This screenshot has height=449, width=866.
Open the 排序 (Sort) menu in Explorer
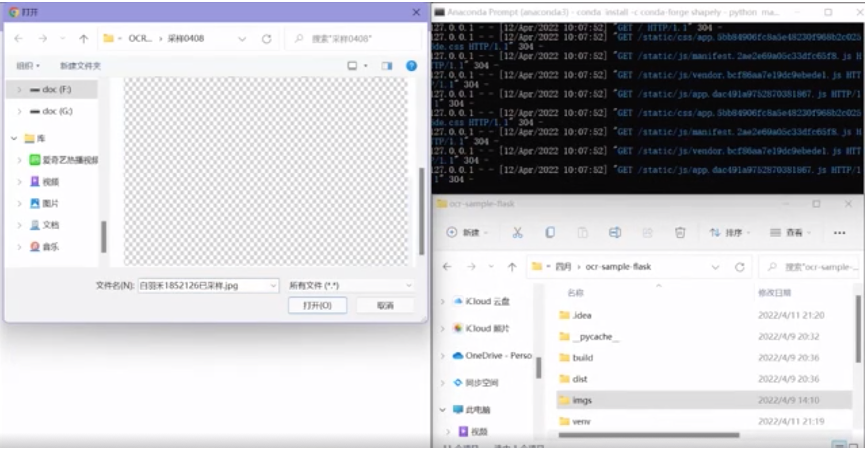click(728, 232)
